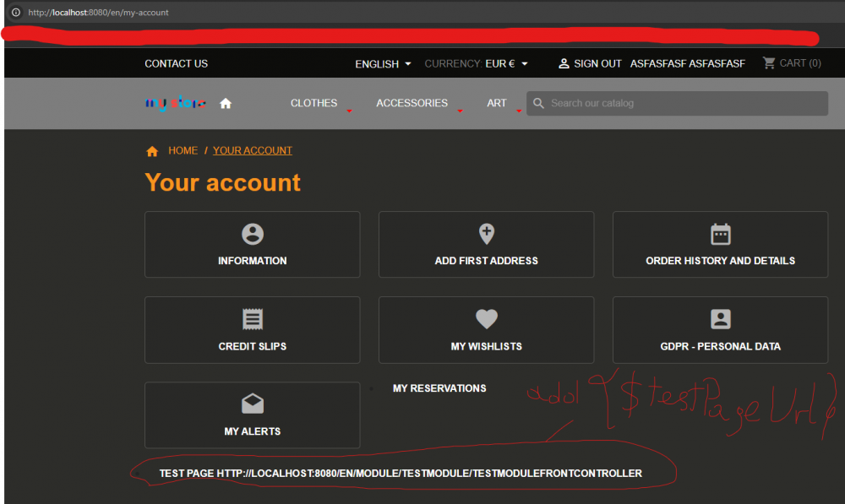This screenshot has width=845, height=504.
Task: Click the shopping cart icon
Action: (x=768, y=62)
